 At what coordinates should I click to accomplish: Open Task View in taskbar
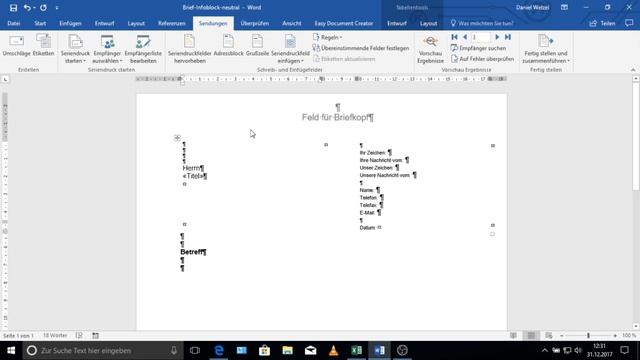[195, 351]
